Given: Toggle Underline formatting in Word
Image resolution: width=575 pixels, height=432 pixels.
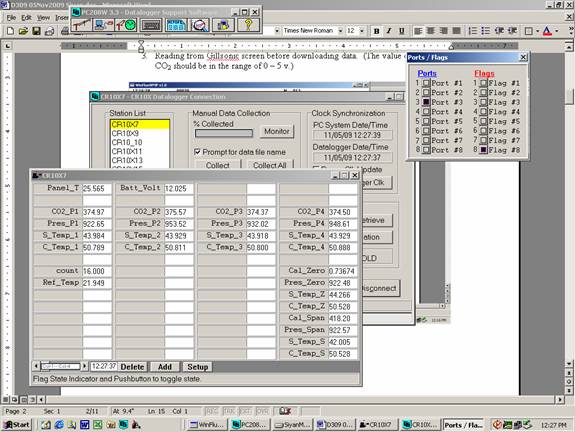Looking at the screenshot, I should pos(402,31).
